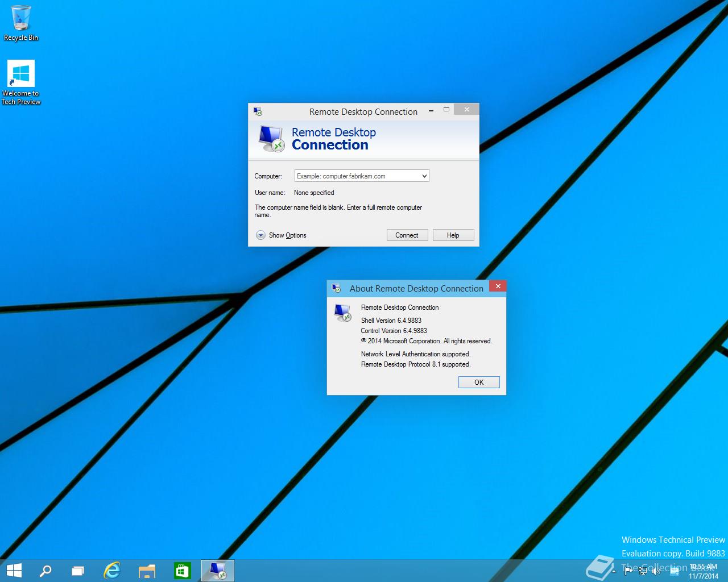Click the Remote Desktop Connection banner icon
Viewport: 728px width, 582px height.
click(x=271, y=139)
